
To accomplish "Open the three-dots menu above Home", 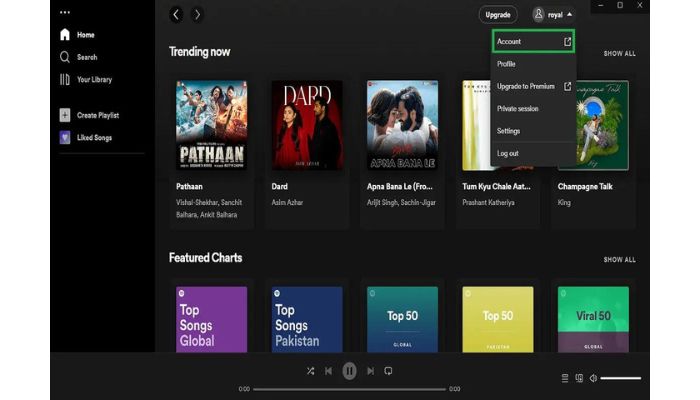I will (x=65, y=12).
